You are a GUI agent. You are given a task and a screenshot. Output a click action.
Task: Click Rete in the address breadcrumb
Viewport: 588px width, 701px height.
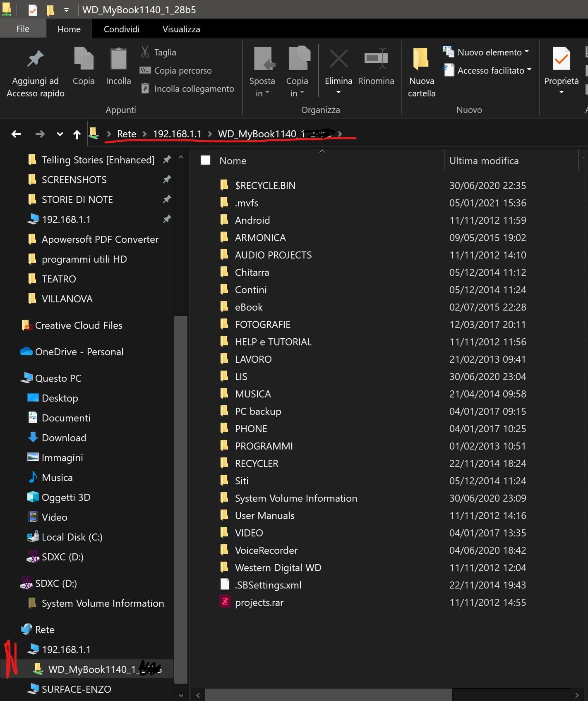127,134
